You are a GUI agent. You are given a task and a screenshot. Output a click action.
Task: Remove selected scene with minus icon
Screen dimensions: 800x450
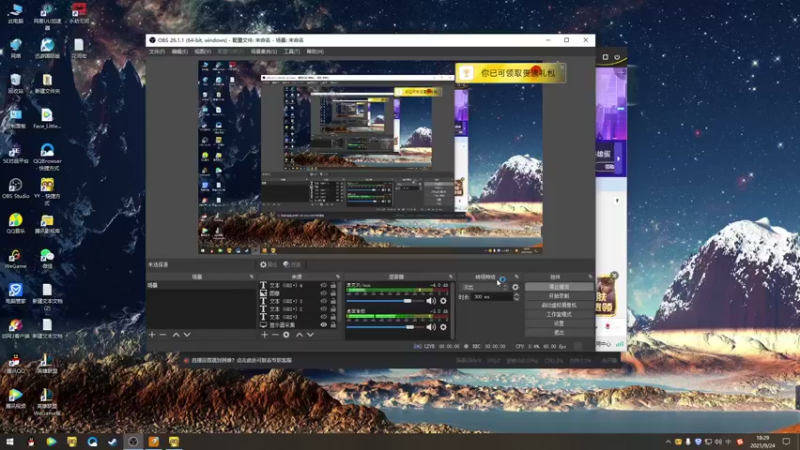point(163,335)
